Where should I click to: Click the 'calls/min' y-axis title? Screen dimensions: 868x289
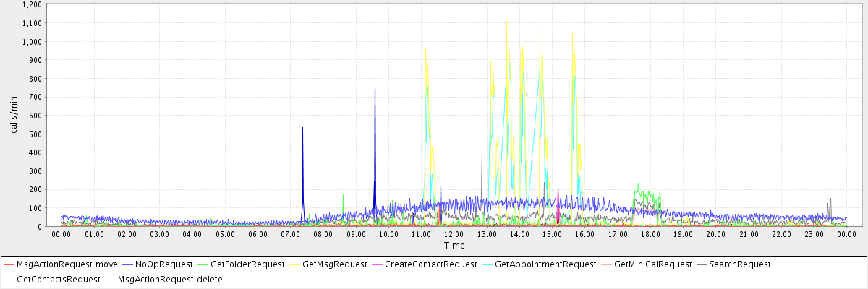tap(12, 115)
